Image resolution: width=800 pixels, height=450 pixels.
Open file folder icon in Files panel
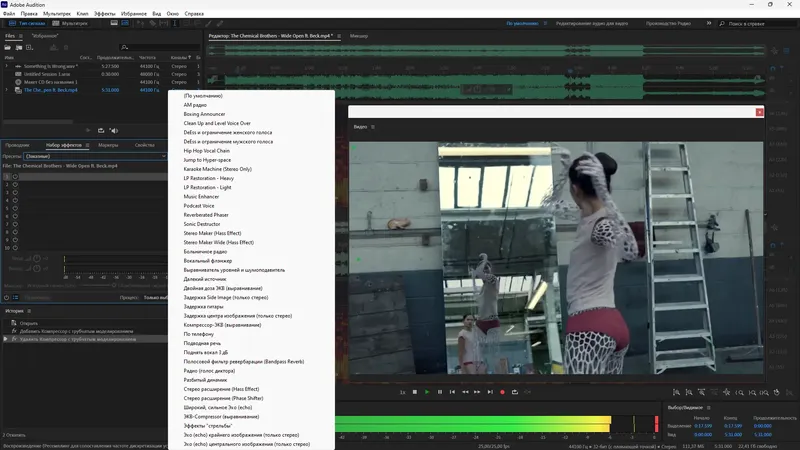tap(8, 47)
